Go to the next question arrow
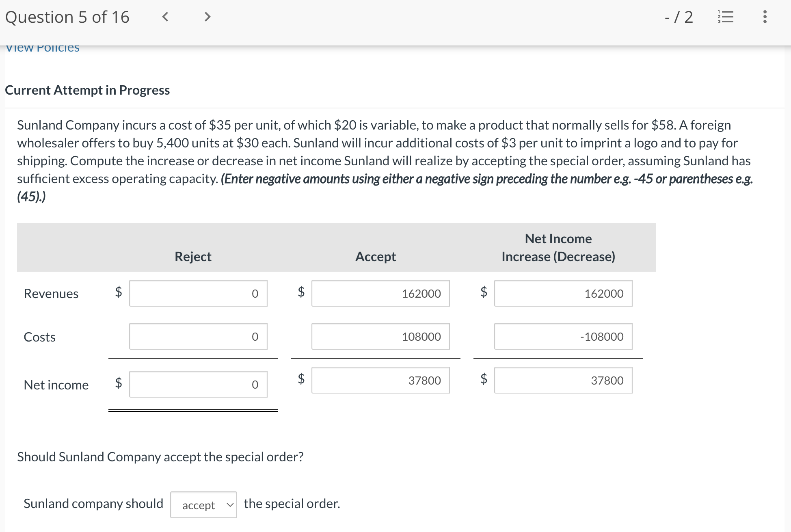The image size is (791, 532). click(207, 17)
